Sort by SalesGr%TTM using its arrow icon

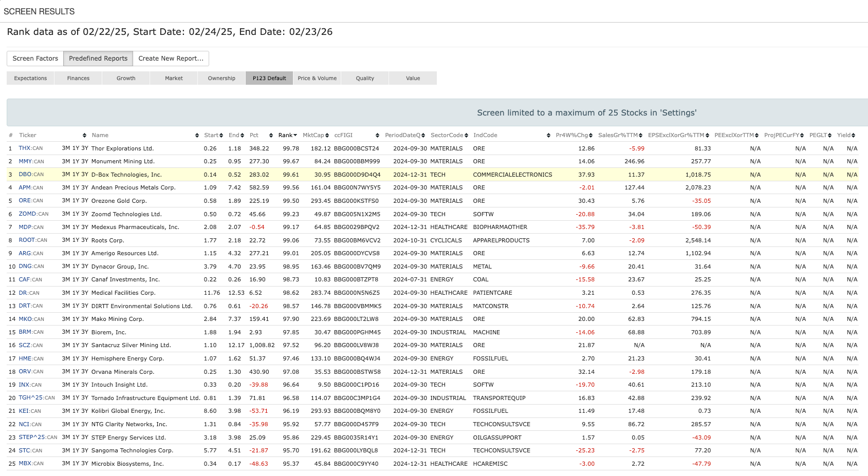(641, 136)
